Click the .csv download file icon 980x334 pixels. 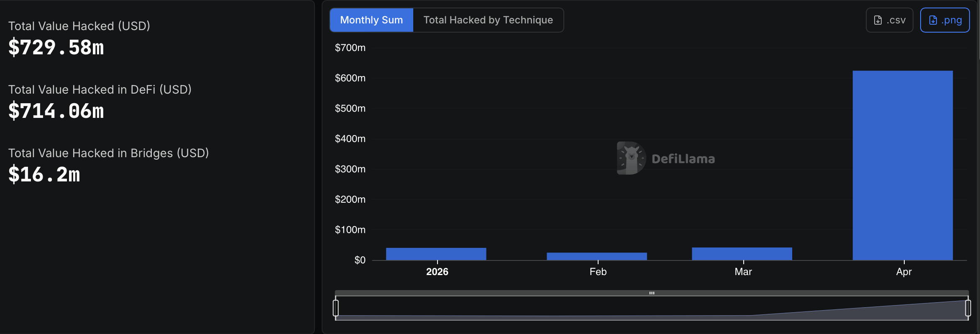click(878, 20)
